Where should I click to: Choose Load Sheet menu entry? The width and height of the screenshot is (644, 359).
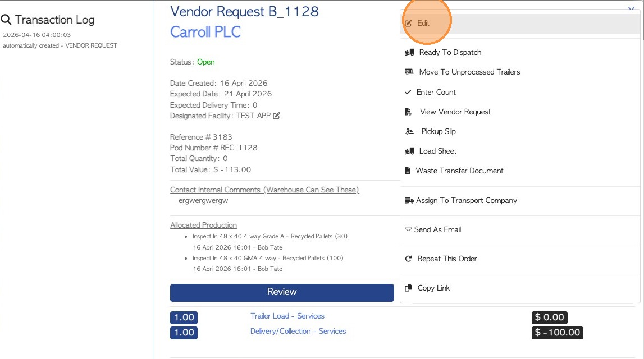pyautogui.click(x=437, y=151)
